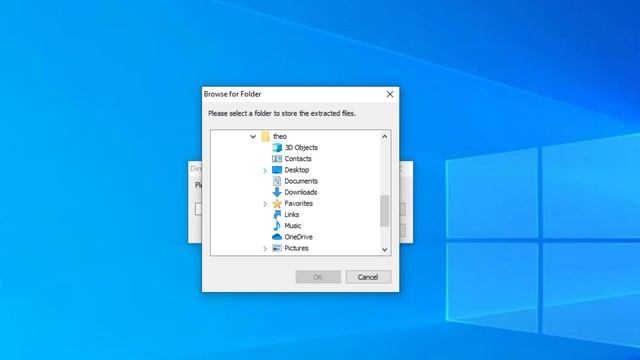Image resolution: width=640 pixels, height=360 pixels.
Task: Select the Contacts label
Action: [298, 159]
